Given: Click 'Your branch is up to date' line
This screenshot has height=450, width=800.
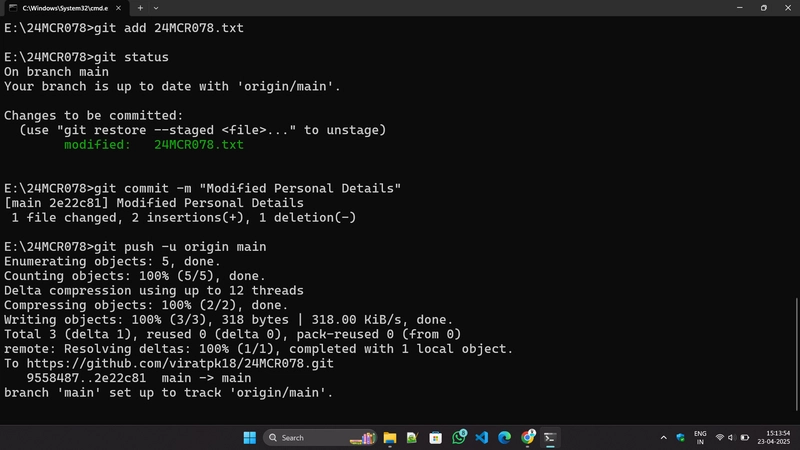Looking at the screenshot, I should click(x=172, y=87).
